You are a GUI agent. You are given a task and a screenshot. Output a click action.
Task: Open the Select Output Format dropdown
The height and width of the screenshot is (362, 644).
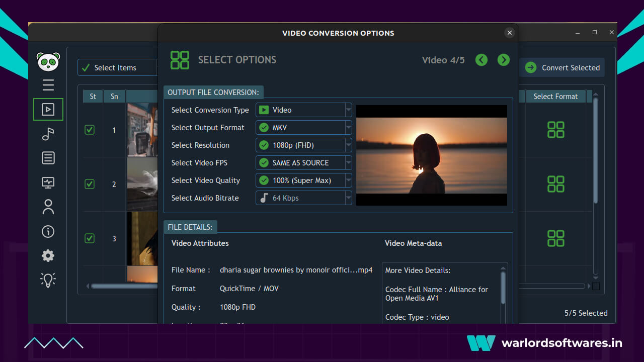[348, 127]
